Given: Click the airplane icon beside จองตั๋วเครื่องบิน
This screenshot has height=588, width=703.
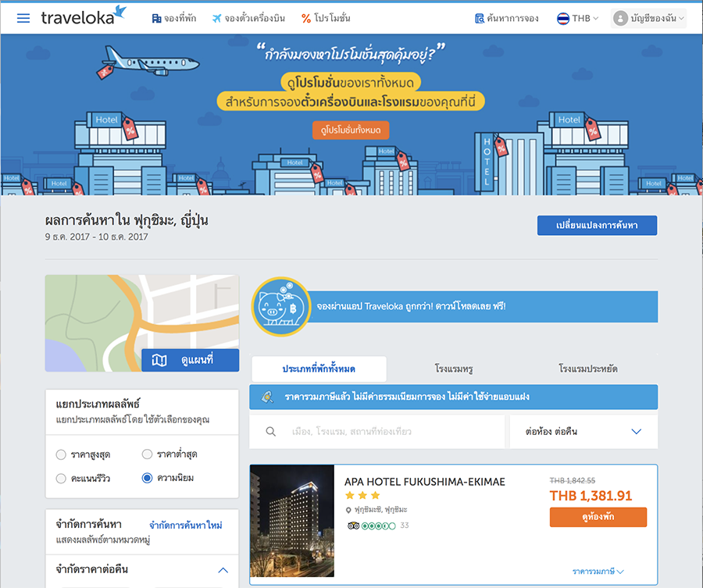Looking at the screenshot, I should [217, 19].
